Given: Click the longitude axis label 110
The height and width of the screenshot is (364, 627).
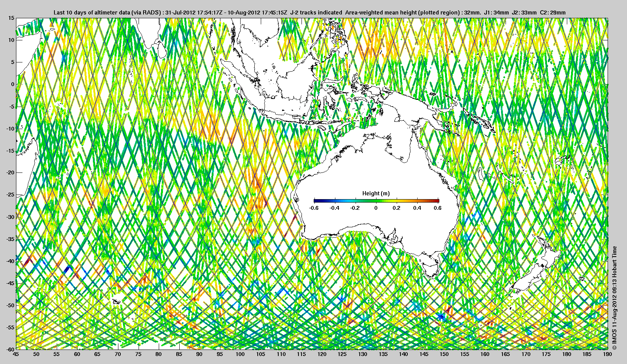Looking at the screenshot, I should pos(281,354).
